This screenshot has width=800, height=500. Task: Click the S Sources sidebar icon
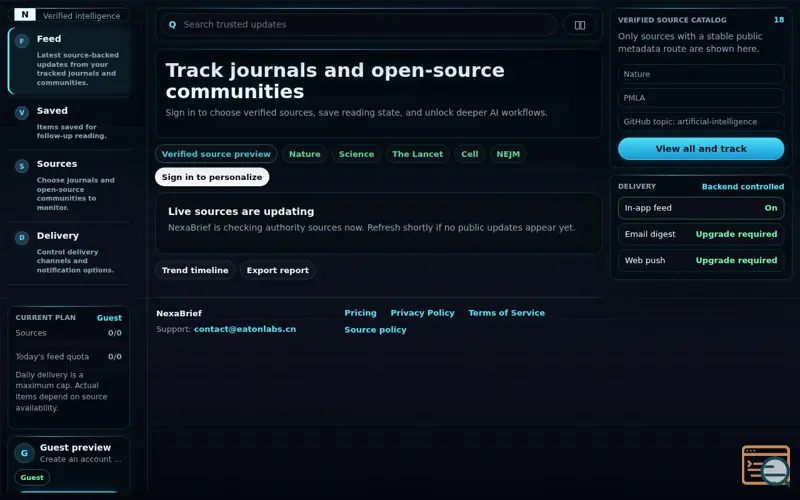pos(21,166)
